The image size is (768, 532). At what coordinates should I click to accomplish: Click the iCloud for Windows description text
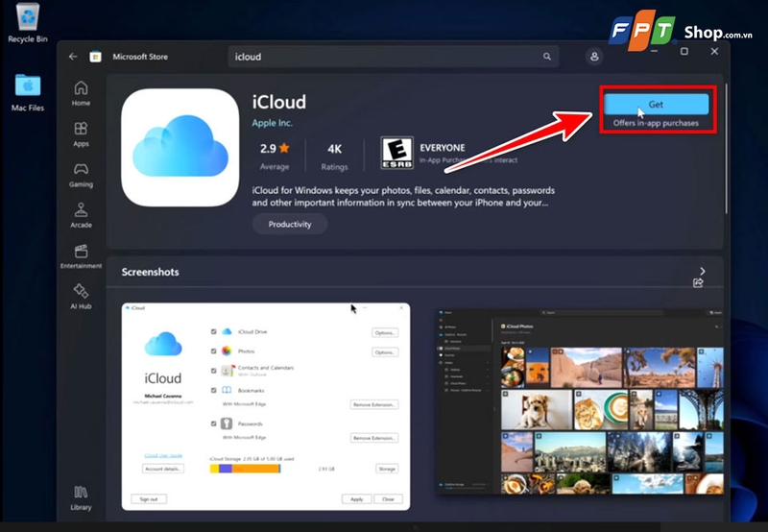pos(403,197)
